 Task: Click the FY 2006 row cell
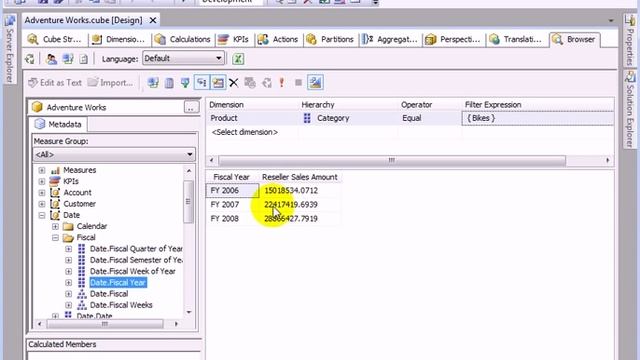[233, 191]
